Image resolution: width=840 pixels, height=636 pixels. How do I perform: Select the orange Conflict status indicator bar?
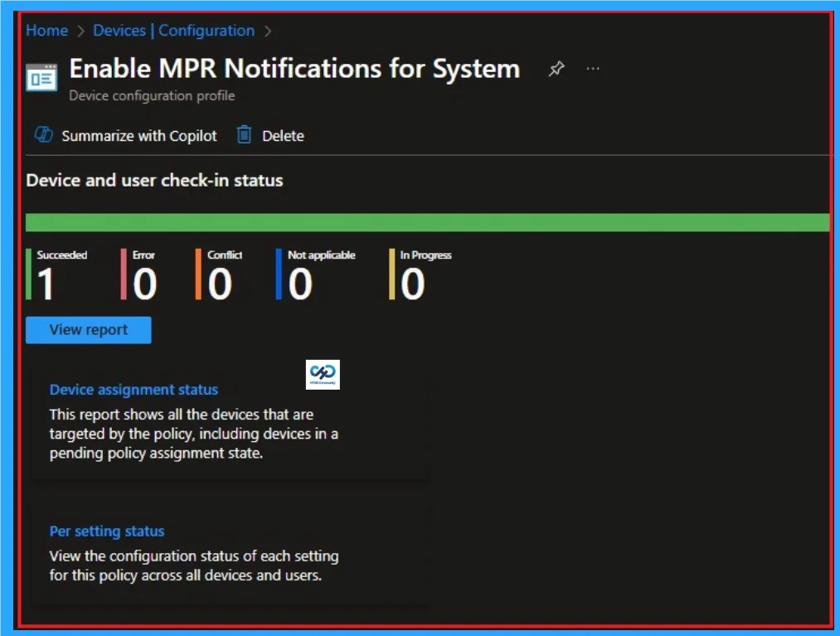[197, 274]
